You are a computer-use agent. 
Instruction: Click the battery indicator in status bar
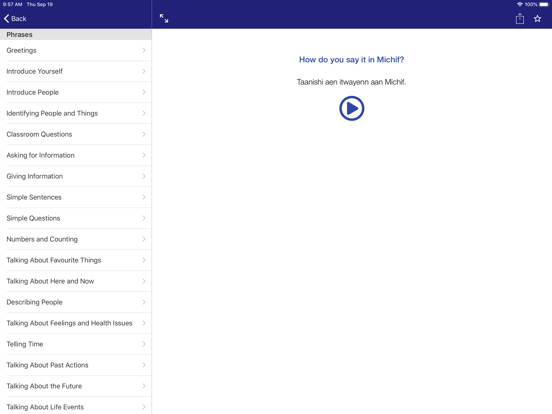[x=544, y=5]
